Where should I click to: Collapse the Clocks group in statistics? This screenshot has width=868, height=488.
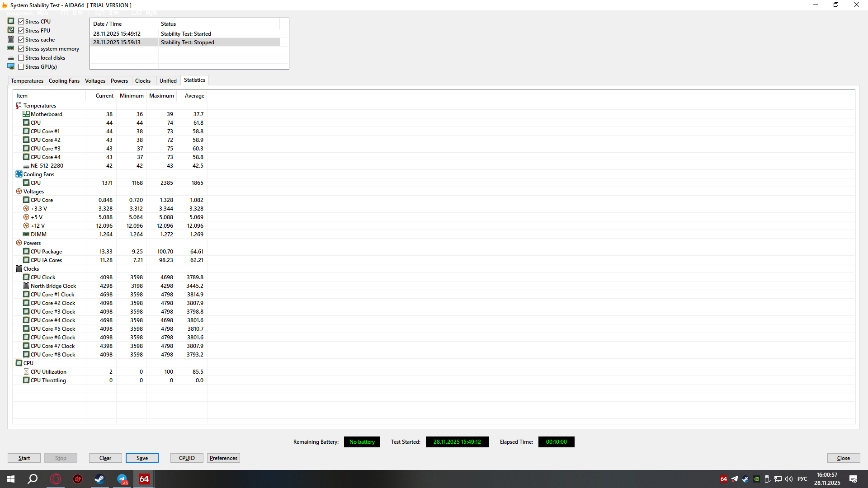pos(19,268)
